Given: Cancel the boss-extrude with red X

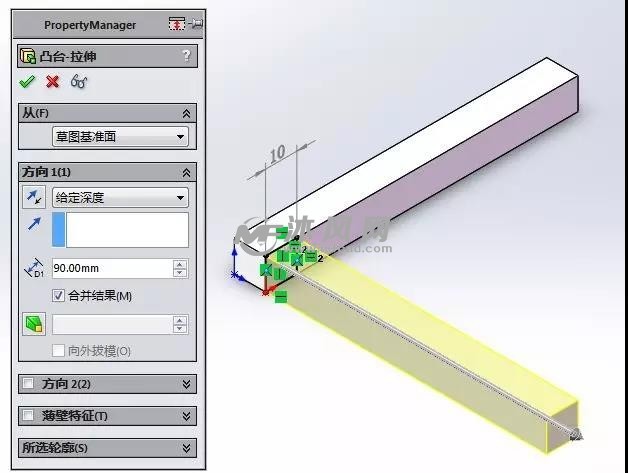Looking at the screenshot, I should point(52,82).
